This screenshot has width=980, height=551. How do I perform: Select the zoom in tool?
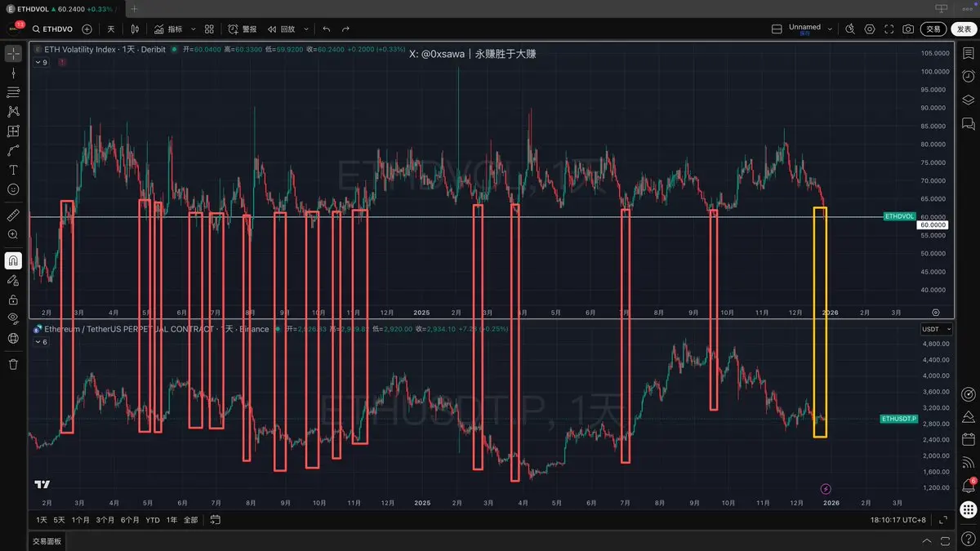(x=13, y=234)
